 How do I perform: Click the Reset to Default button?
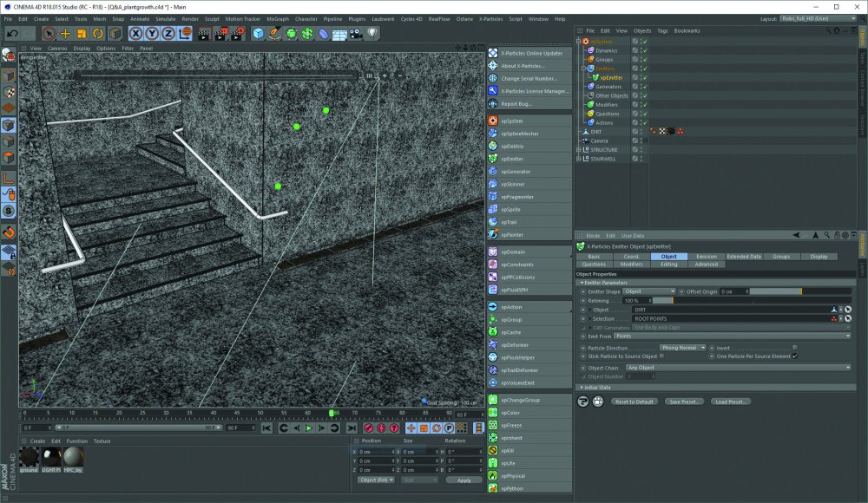coord(634,402)
